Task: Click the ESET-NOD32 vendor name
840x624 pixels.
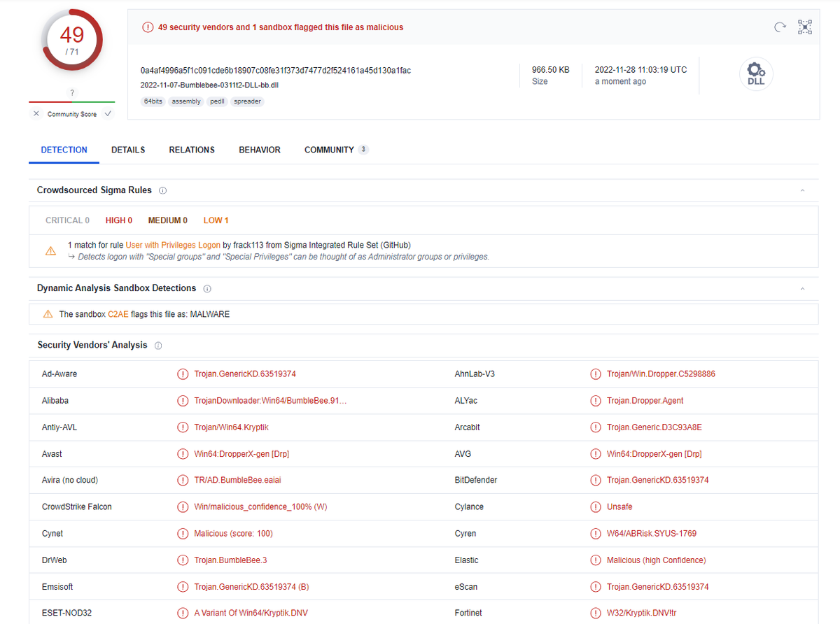Action: pyautogui.click(x=66, y=614)
